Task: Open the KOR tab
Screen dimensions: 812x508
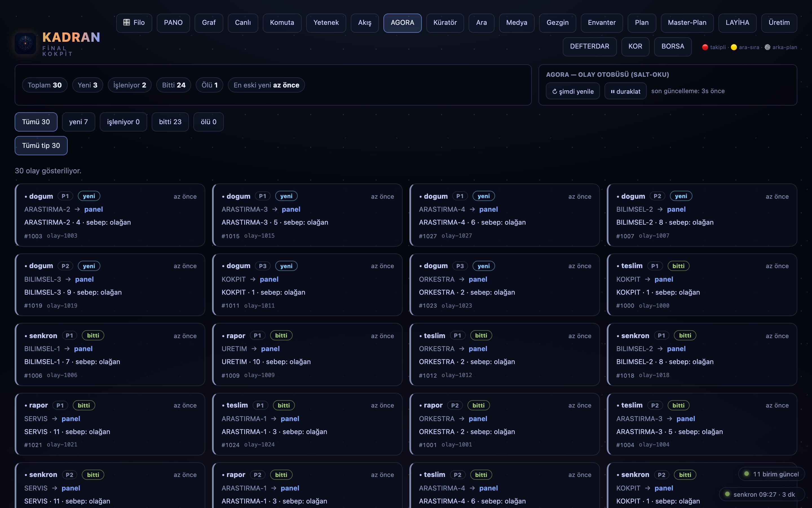Action: 635,47
